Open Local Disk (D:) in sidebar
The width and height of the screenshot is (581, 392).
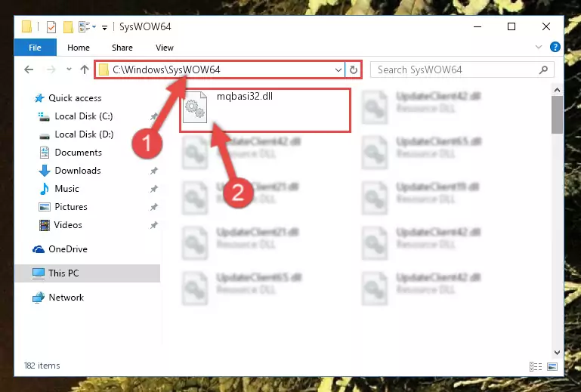(84, 134)
